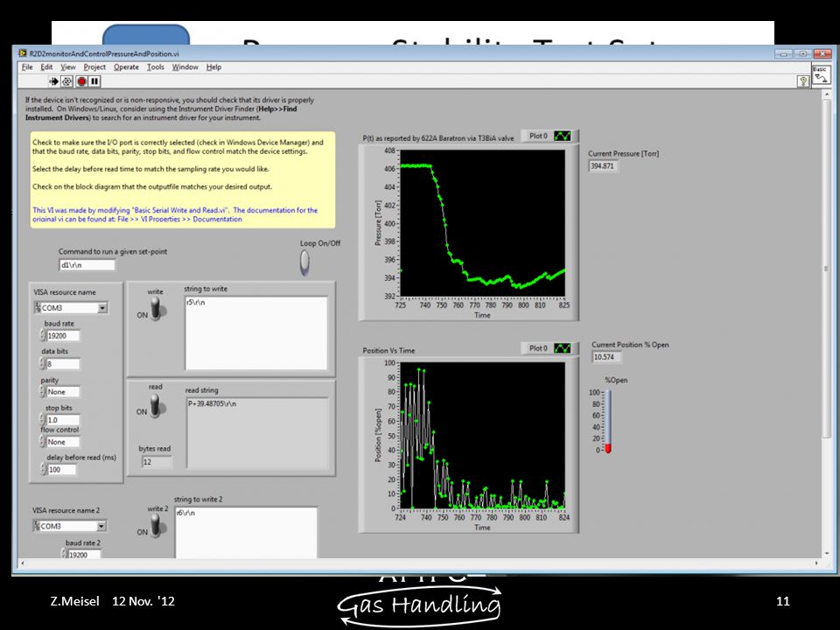Click the Command to run set-point field

[x=87, y=265]
